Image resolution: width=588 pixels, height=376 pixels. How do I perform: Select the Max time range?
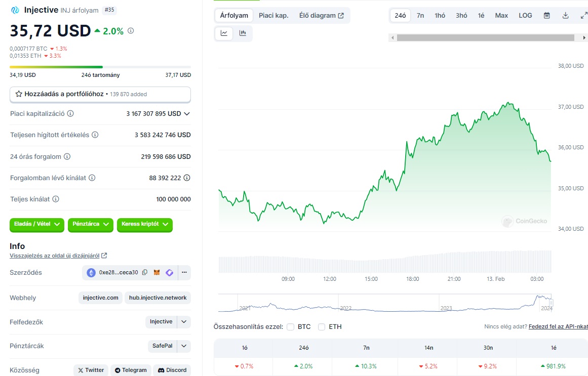click(501, 15)
